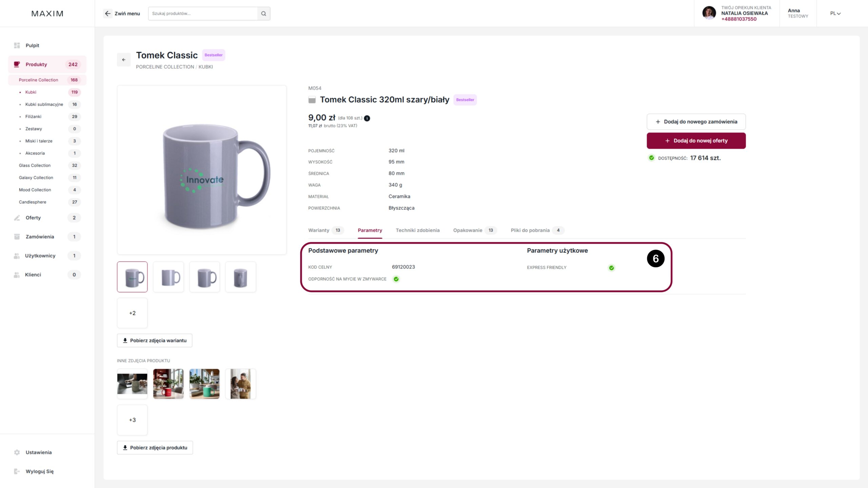Click the Wyloguj Się logout icon
The width and height of the screenshot is (868, 488).
point(17,471)
